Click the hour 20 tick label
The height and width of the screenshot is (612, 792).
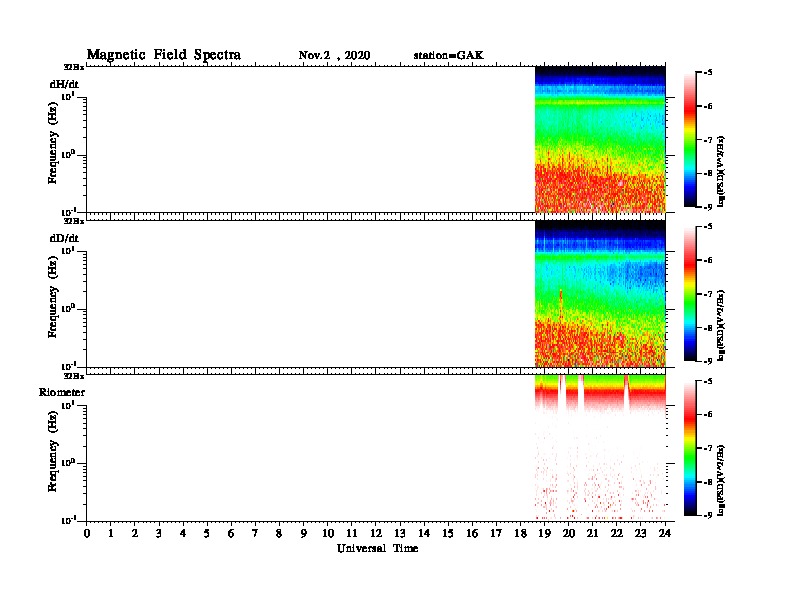tap(569, 534)
